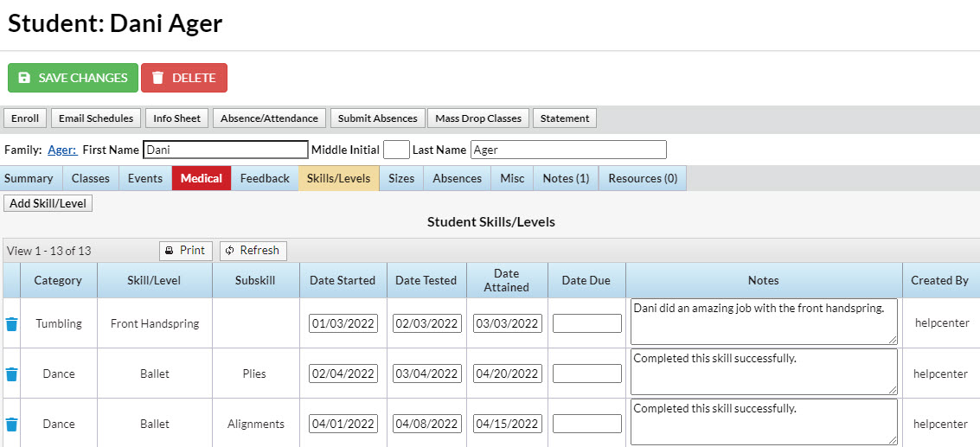Edit Date Tested 02/03/2022 field
This screenshot has width=980, height=447.
pyautogui.click(x=427, y=323)
